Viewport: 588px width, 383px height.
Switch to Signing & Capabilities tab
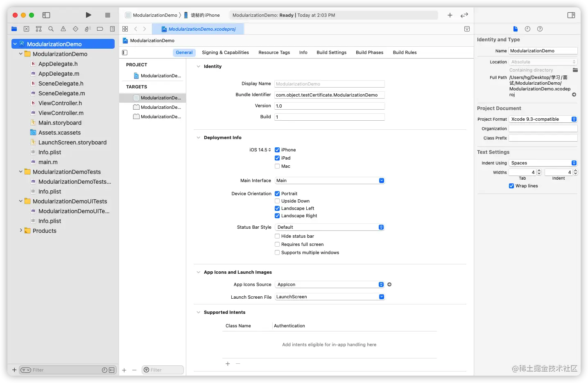225,52
